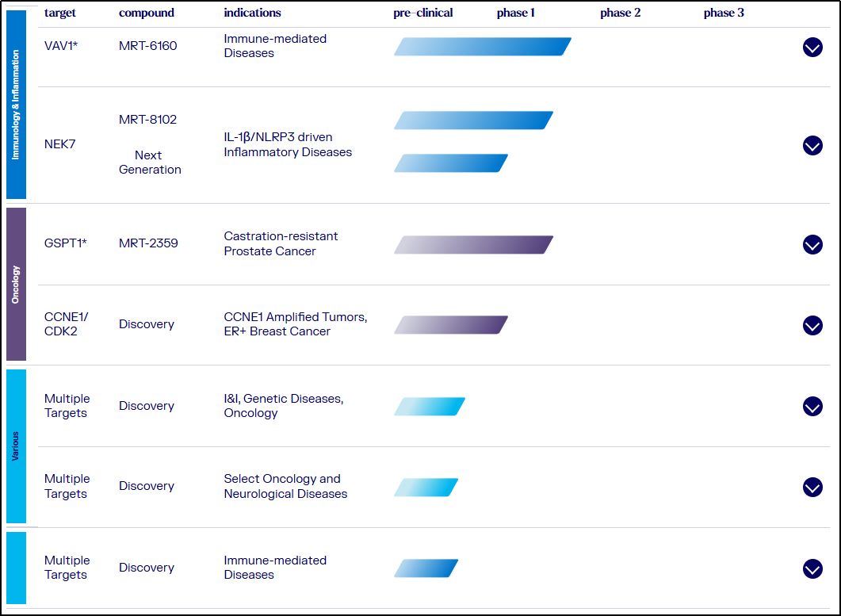Click IL-1β/NLRP3 driven Inflammatory Diseases text
Image resolution: width=841 pixels, height=616 pixels.
[x=288, y=144]
